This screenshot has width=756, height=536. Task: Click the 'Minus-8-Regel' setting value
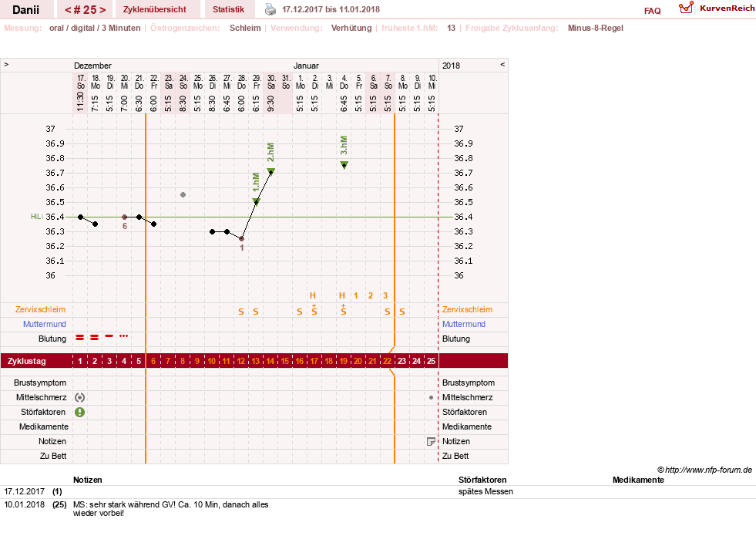coord(596,28)
